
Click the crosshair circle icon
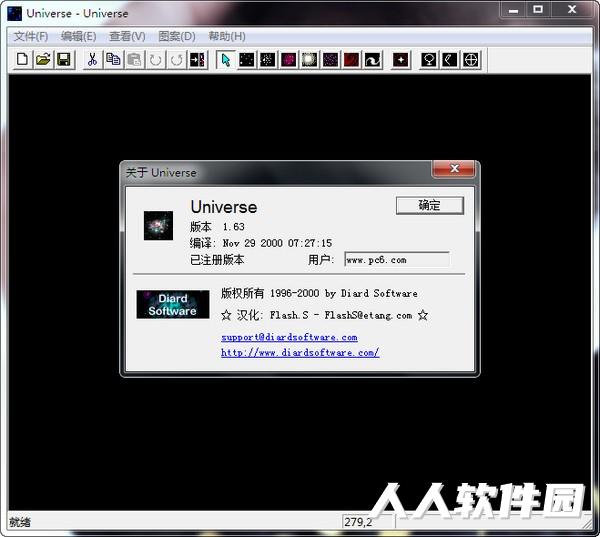471,60
